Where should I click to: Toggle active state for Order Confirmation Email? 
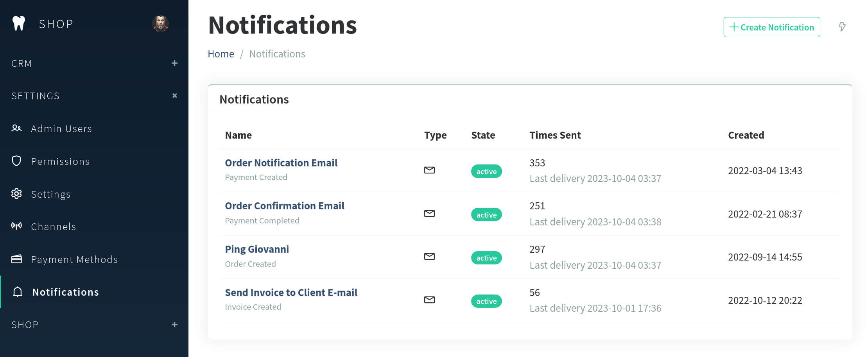click(x=486, y=215)
